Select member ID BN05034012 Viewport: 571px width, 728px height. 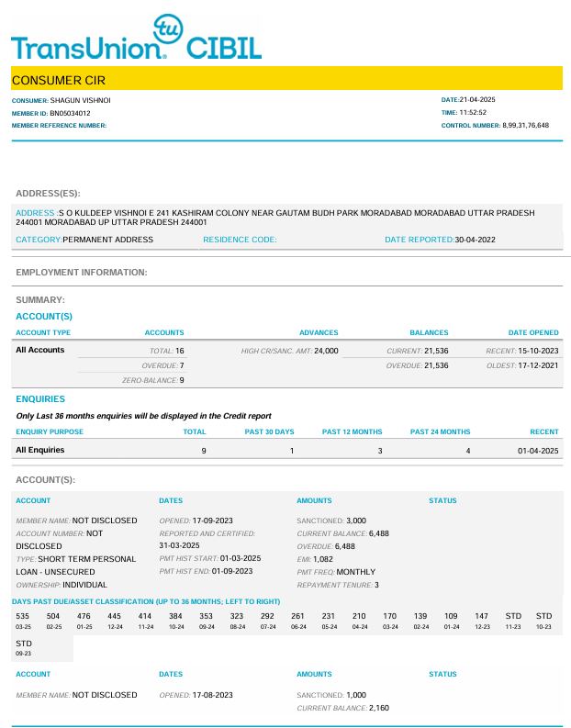(x=70, y=113)
